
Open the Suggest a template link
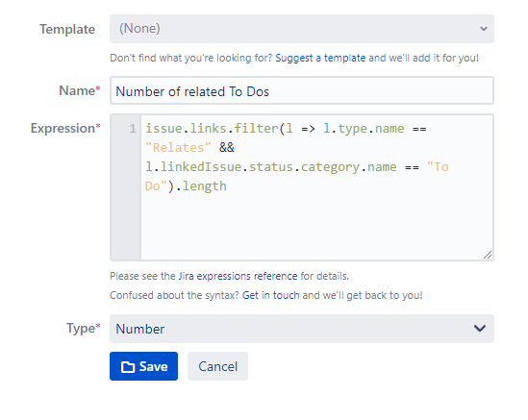(x=320, y=58)
